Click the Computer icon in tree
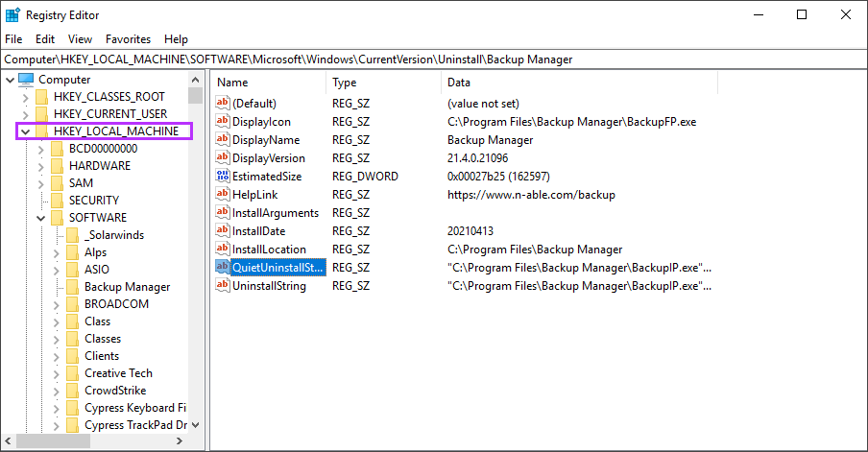 click(x=26, y=80)
